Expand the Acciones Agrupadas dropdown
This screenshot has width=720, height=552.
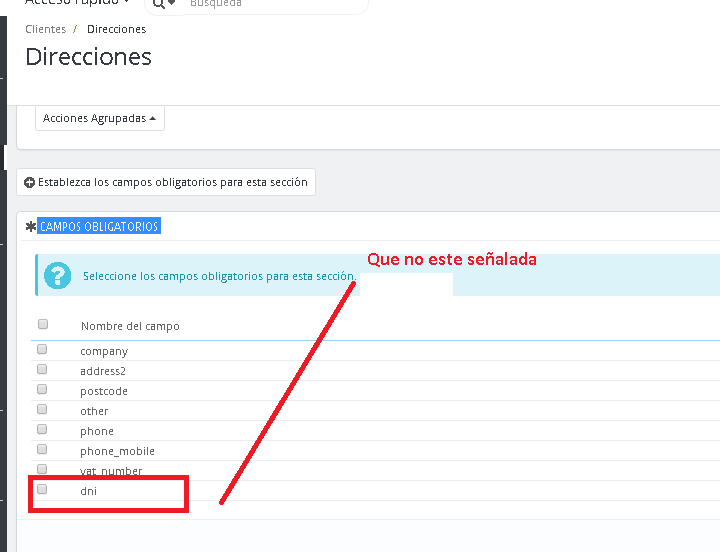coord(99,118)
